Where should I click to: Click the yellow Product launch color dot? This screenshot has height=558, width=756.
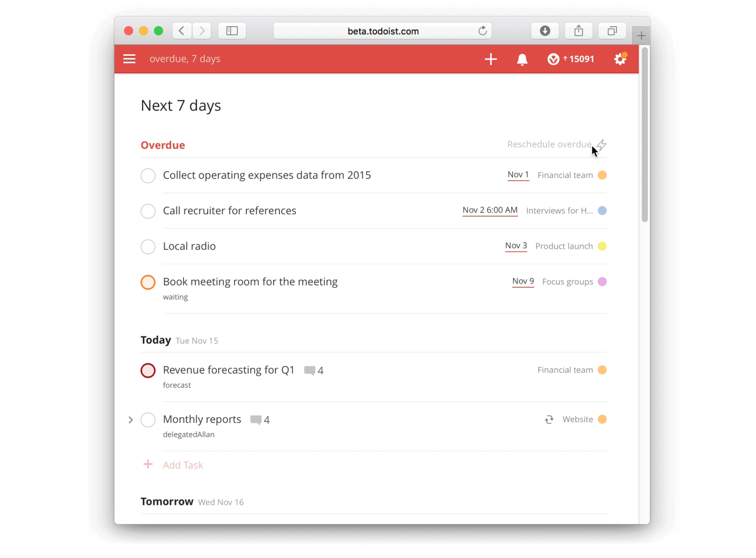click(602, 246)
